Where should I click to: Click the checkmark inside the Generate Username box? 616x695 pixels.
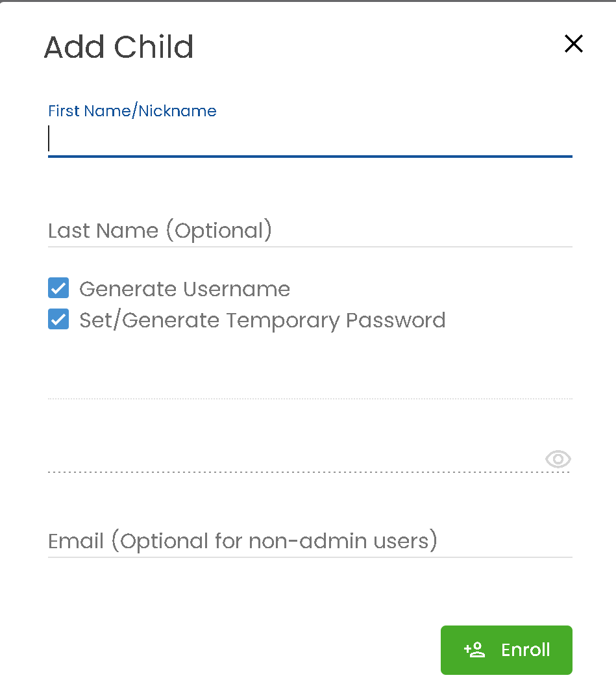pyautogui.click(x=58, y=288)
